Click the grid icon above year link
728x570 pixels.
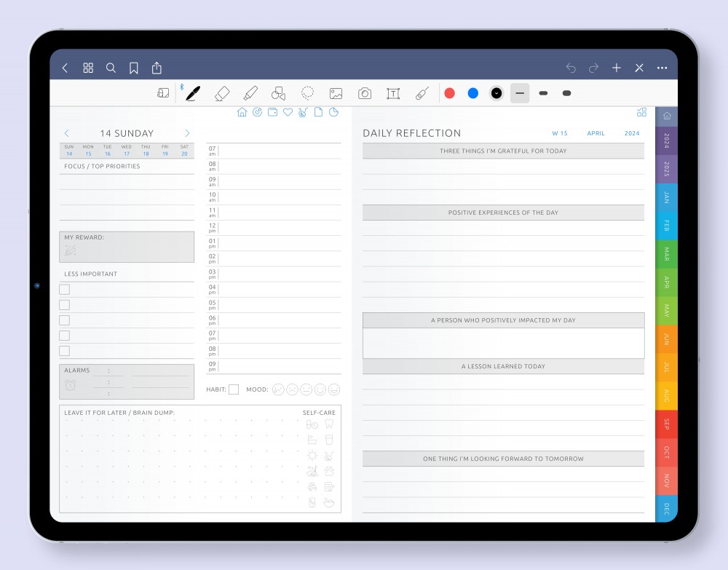(641, 112)
